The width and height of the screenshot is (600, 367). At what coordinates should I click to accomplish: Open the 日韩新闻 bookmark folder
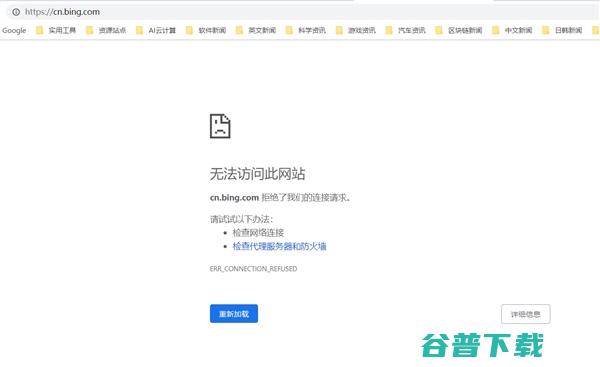pyautogui.click(x=562, y=30)
